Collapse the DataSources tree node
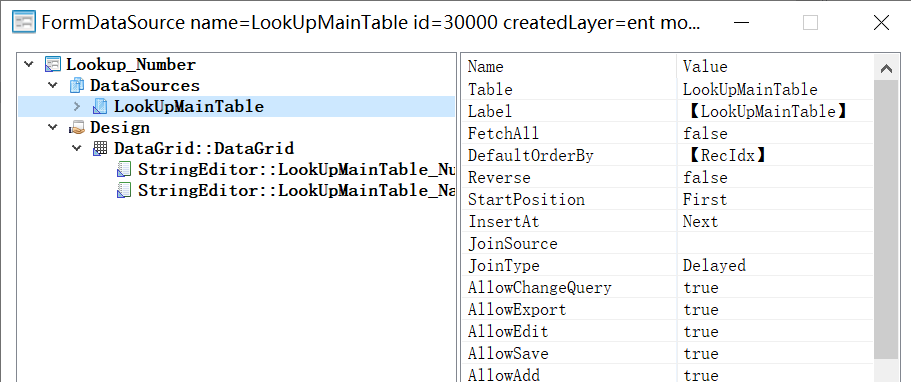The image size is (911, 382). click(x=53, y=86)
